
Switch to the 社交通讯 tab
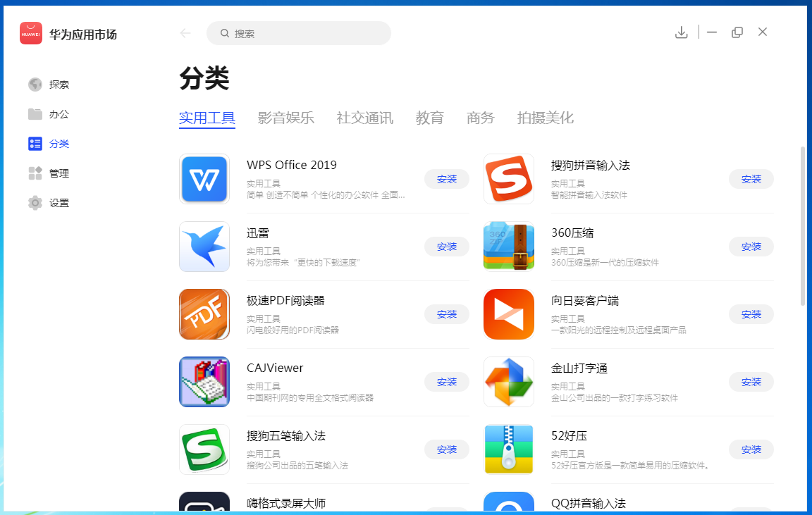[365, 118]
